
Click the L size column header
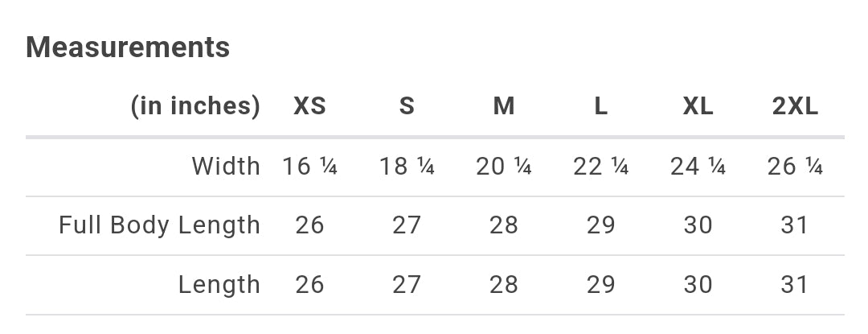tap(600, 106)
